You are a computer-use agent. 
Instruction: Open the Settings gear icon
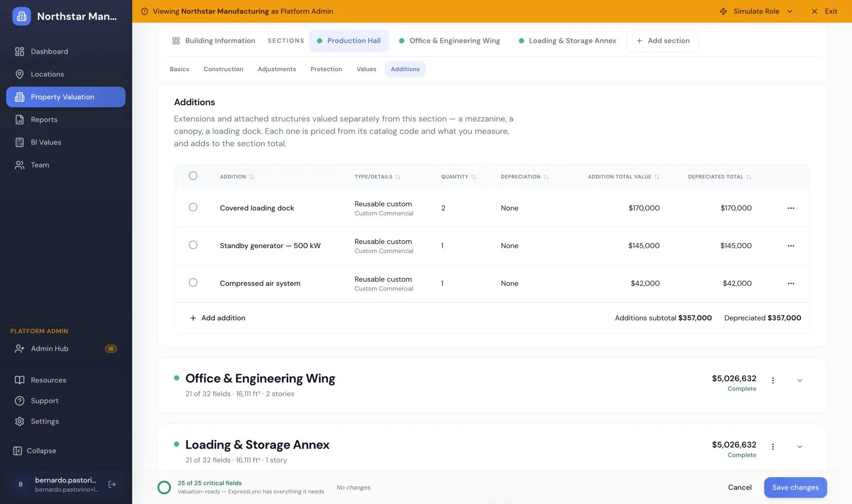pyautogui.click(x=20, y=421)
